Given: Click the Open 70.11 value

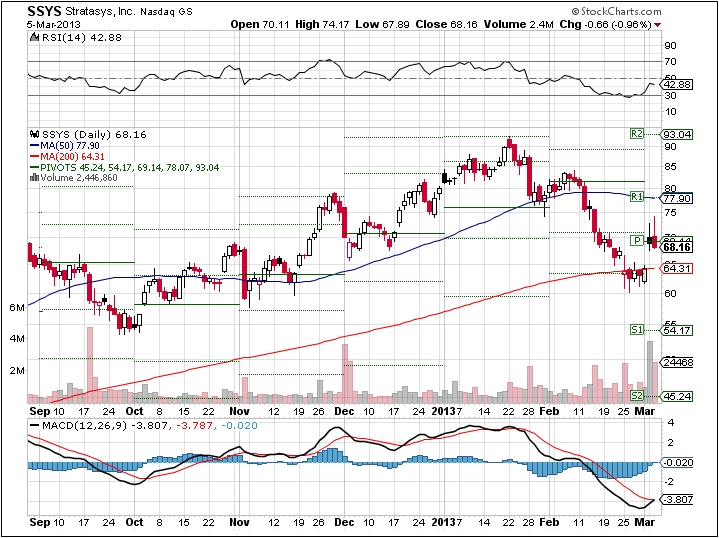Looking at the screenshot, I should click(x=260, y=24).
